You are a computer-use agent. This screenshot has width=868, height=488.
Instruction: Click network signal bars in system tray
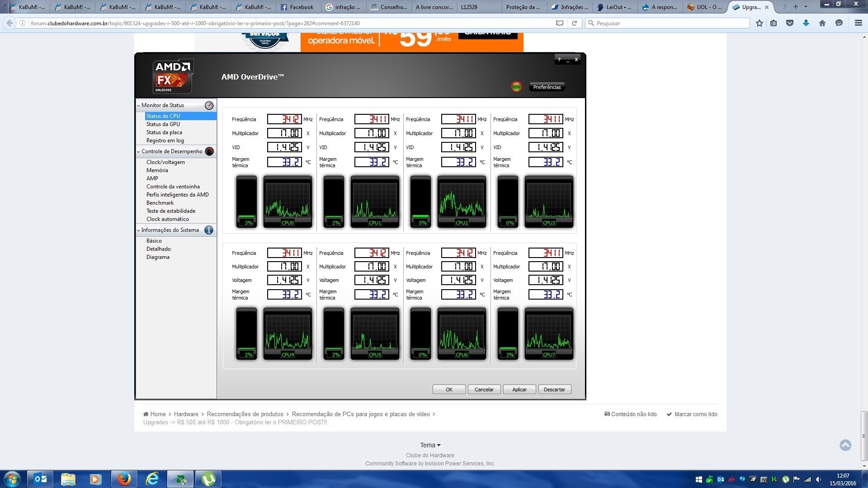[807, 479]
